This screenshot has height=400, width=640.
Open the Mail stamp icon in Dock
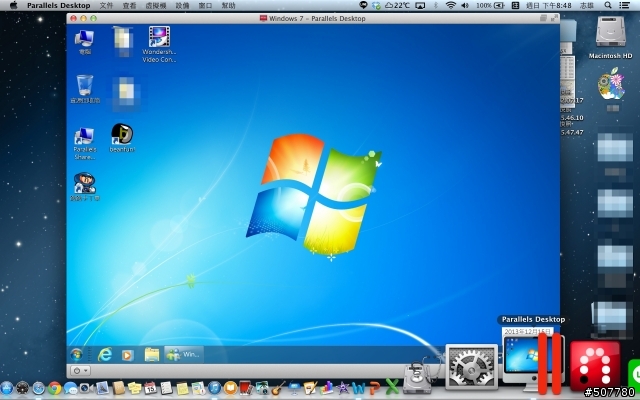102,388
